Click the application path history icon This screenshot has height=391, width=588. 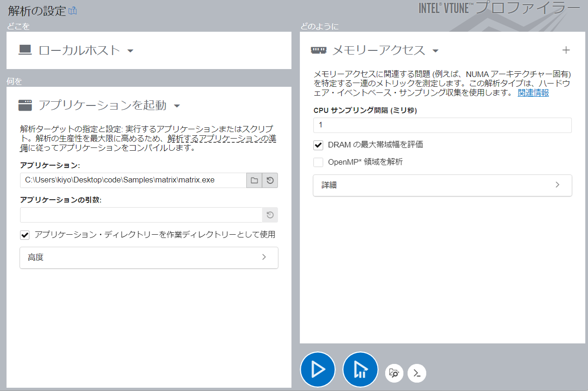tap(270, 180)
